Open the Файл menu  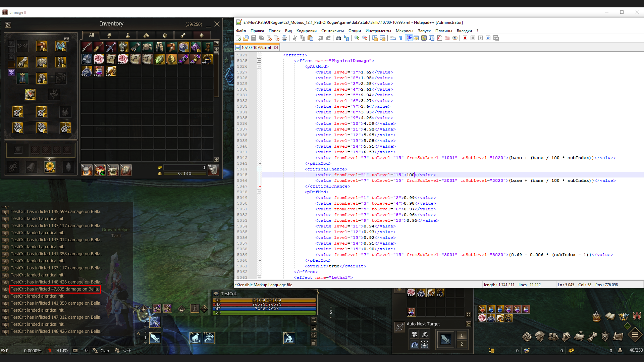(241, 31)
